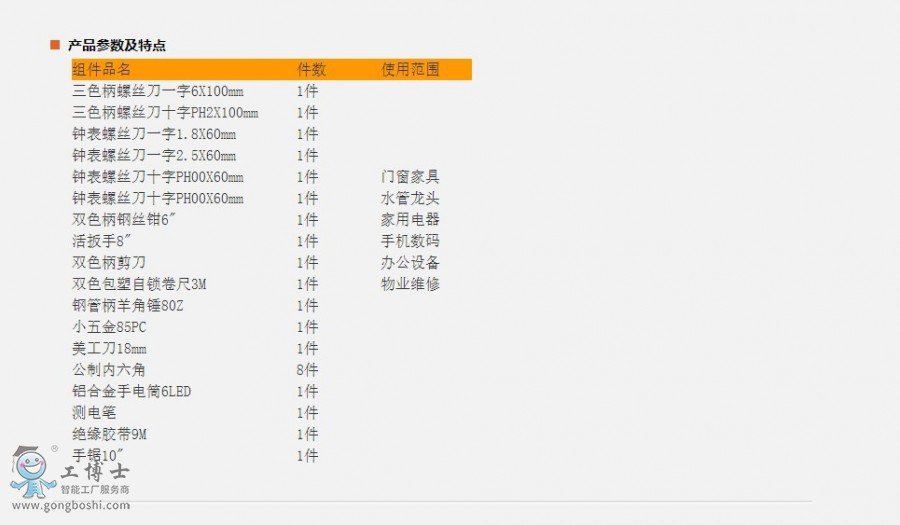Screen dimensions: 900x525
Task: Click the 工博士 brand logo text
Action: pos(95,471)
